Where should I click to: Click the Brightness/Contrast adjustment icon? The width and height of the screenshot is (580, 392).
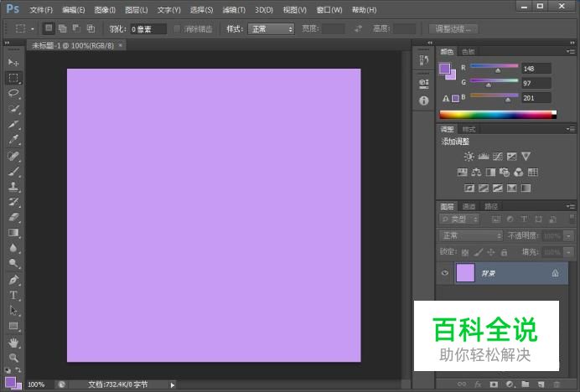[x=469, y=157]
